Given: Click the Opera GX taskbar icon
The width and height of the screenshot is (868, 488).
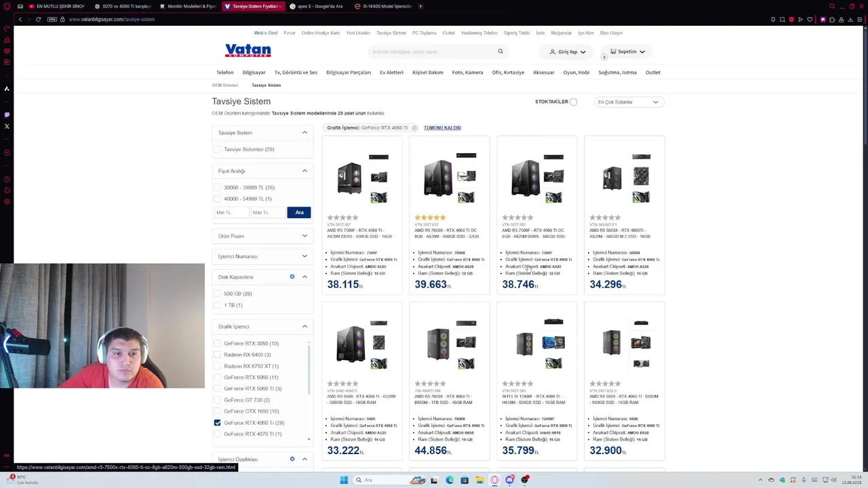Looking at the screenshot, I should pyautogui.click(x=494, y=480).
